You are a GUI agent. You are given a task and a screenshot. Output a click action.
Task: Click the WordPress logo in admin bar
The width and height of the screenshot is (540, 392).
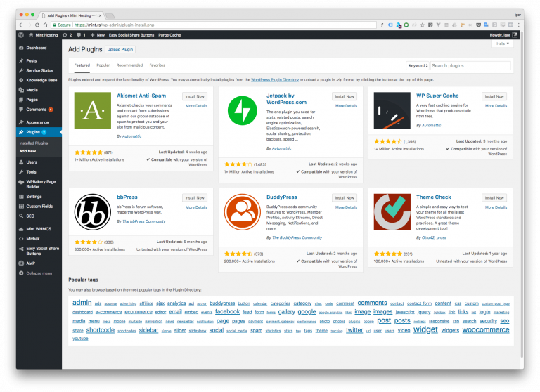tap(21, 35)
